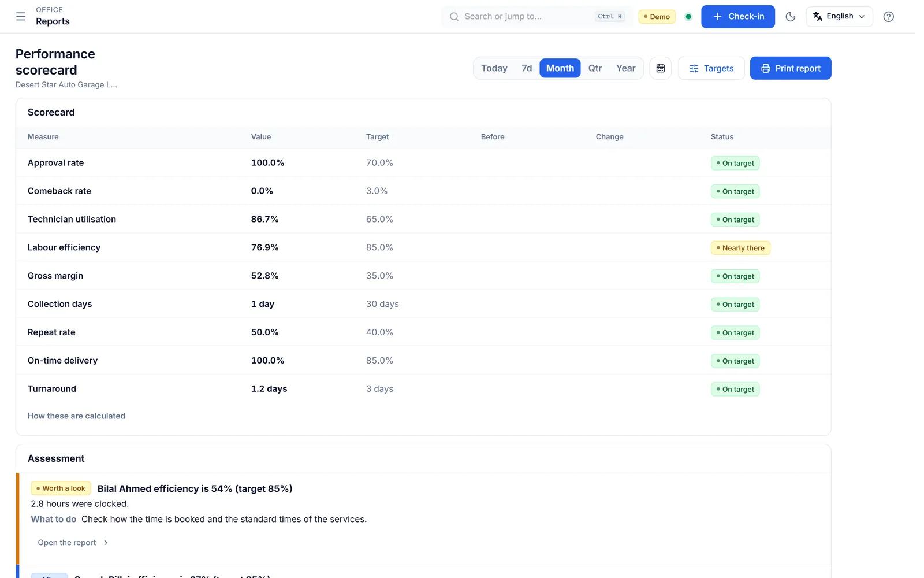Click the 1.2 days Turnaround value
924x578 pixels.
[x=269, y=389]
